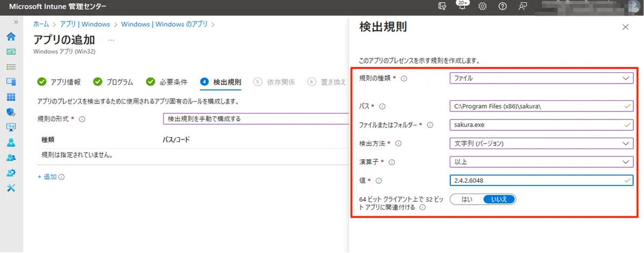Open Groups icon in sidebar
The image size is (644, 253).
[11, 158]
